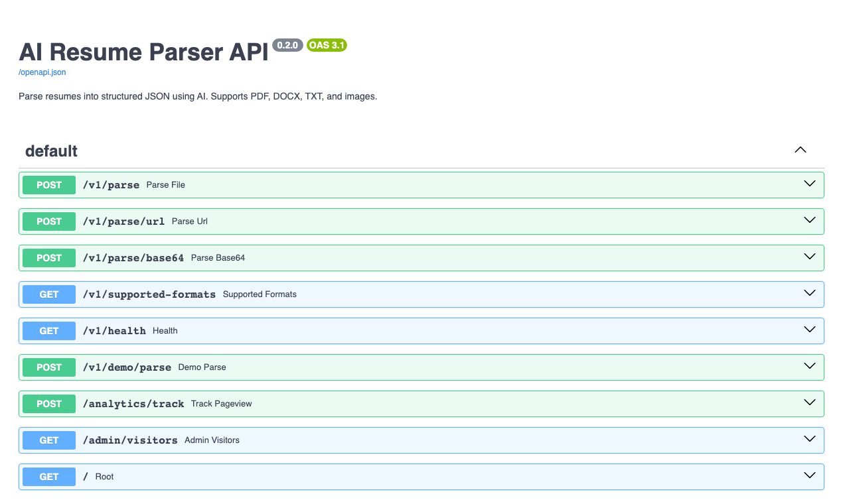Click the GET badge on the Root endpoint
843x504 pixels.
click(48, 476)
